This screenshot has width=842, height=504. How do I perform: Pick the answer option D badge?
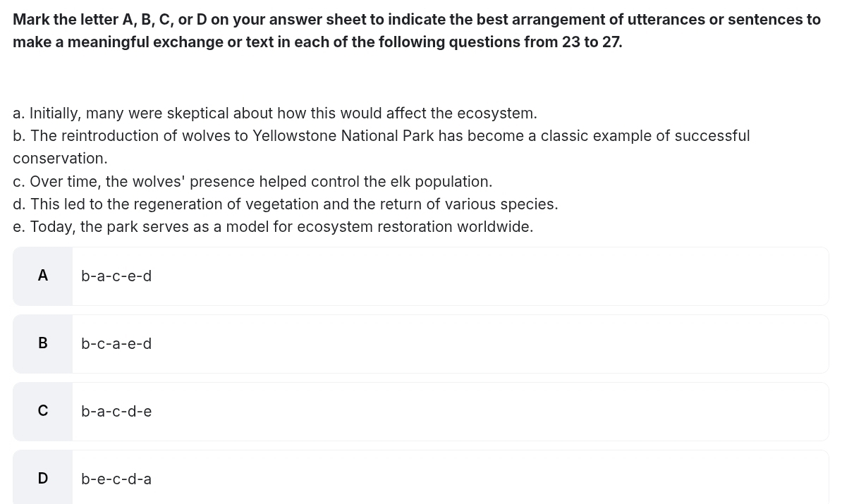coord(43,479)
